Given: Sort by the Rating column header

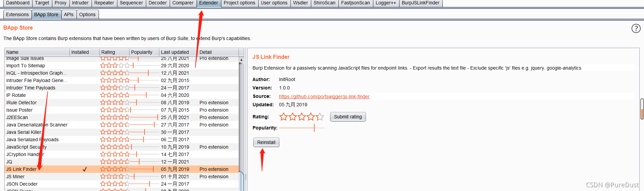Looking at the screenshot, I should tap(114, 52).
